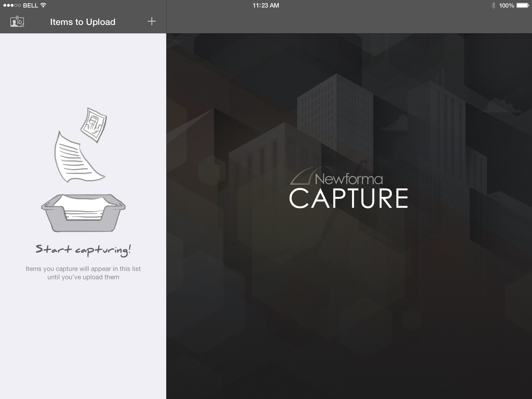Click the inbox tray illustration
This screenshot has width=532, height=399.
tap(83, 213)
